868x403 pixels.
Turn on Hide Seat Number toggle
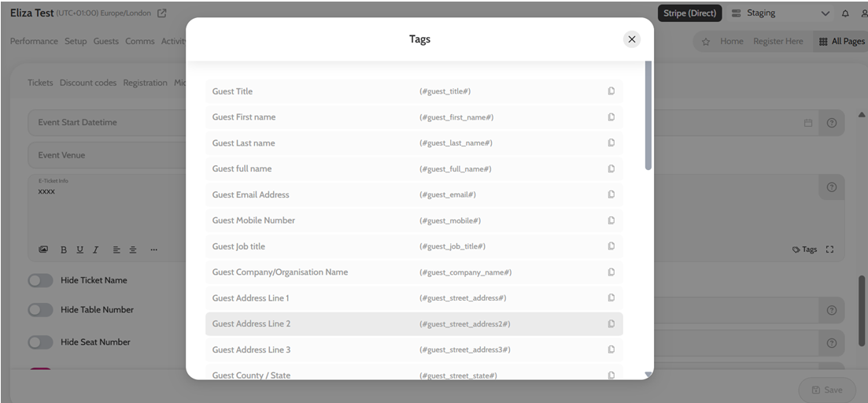click(40, 342)
